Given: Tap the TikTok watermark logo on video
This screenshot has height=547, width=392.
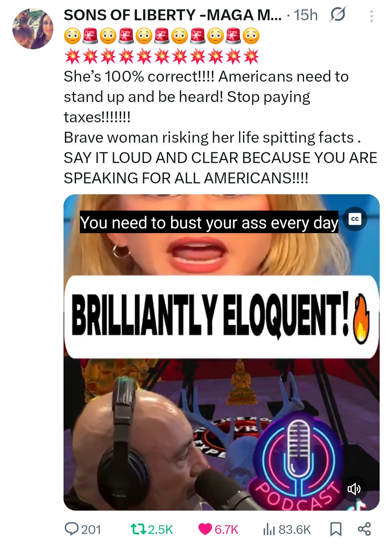Looking at the screenshot, I should pos(358,505).
